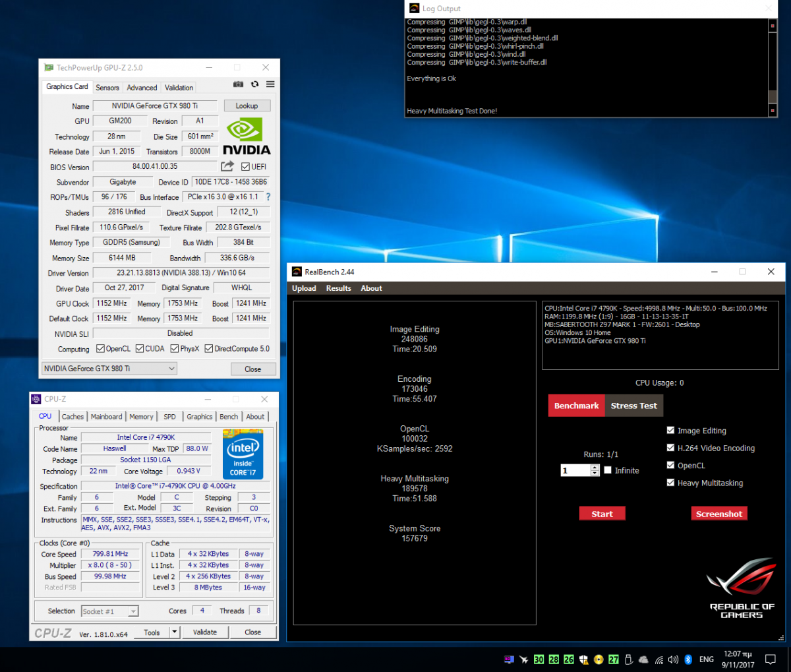Image resolution: width=791 pixels, height=672 pixels.
Task: Click the GPU-Z refresh icon
Action: (254, 84)
